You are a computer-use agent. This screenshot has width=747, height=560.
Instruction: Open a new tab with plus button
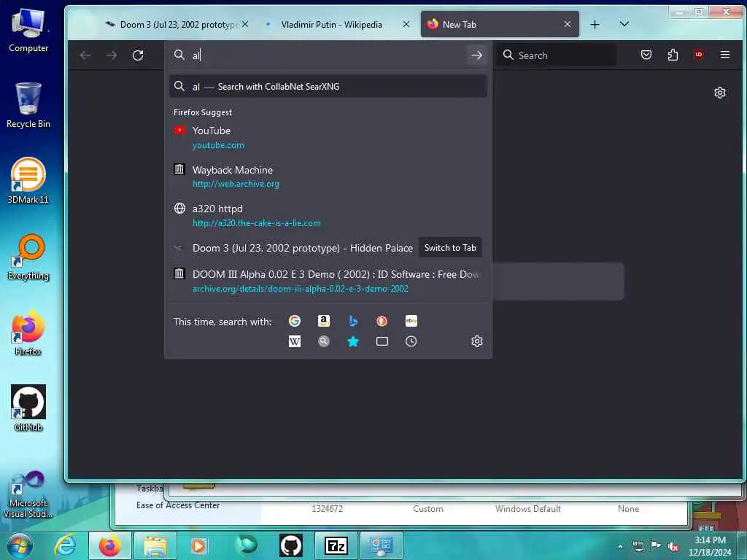click(x=595, y=24)
